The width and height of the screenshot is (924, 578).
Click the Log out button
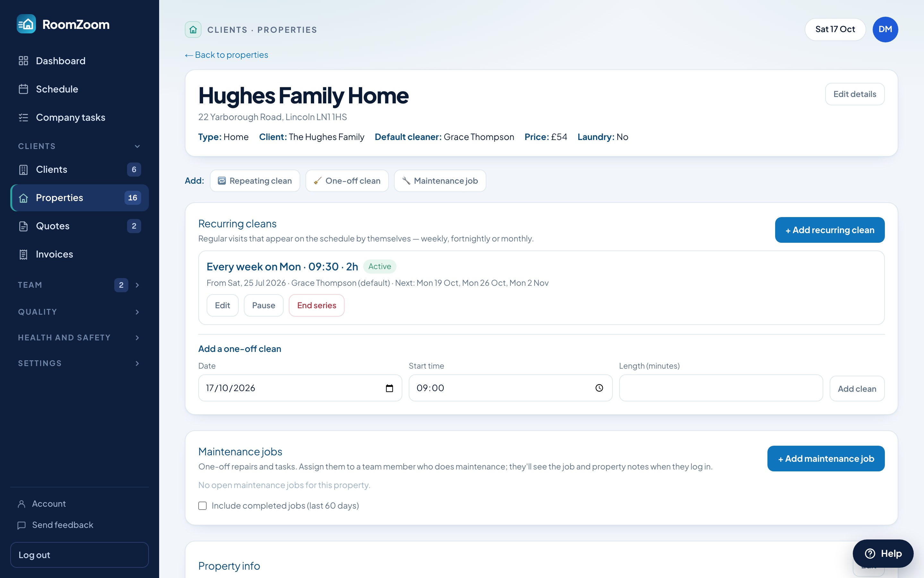(80, 555)
